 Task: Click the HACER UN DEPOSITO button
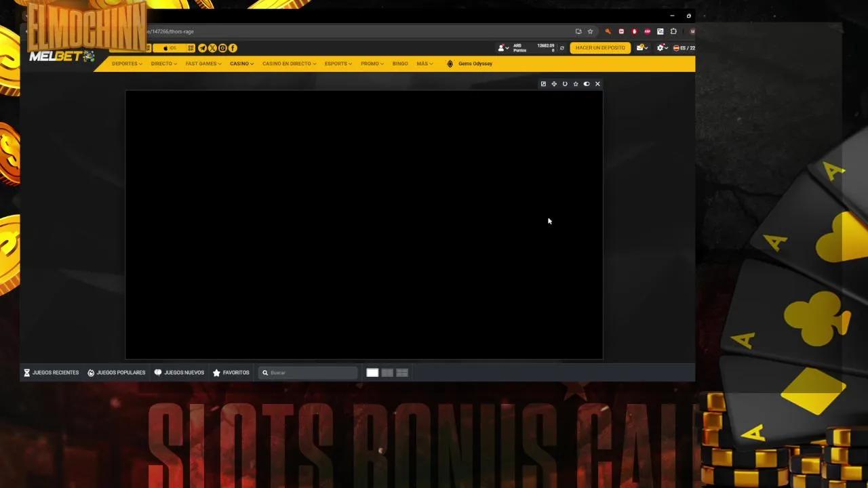pos(599,47)
